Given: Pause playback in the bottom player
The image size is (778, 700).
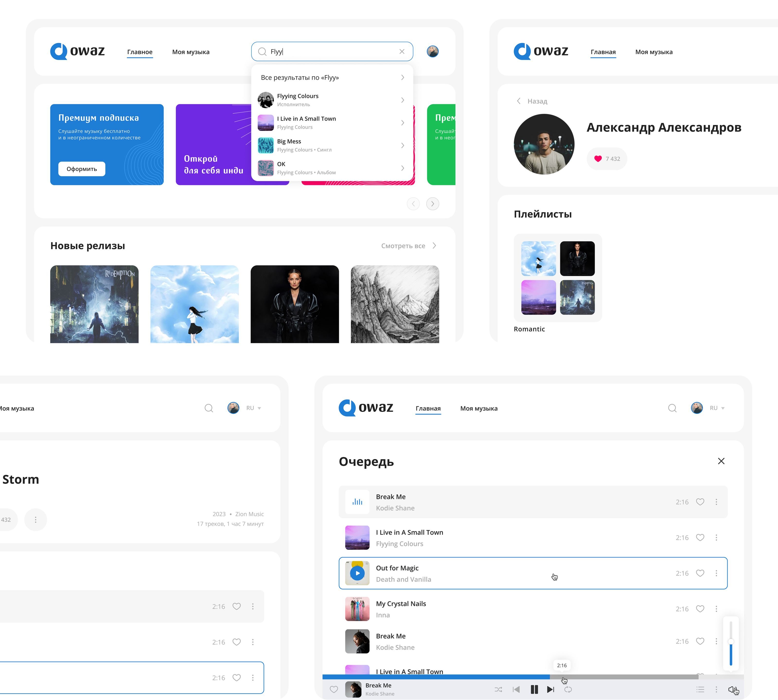Looking at the screenshot, I should pos(534,690).
